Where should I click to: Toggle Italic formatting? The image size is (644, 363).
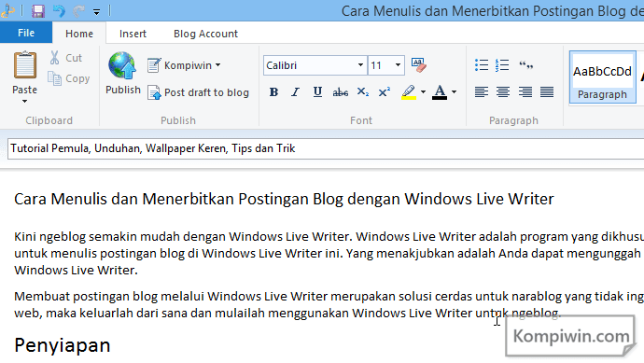tap(295, 92)
